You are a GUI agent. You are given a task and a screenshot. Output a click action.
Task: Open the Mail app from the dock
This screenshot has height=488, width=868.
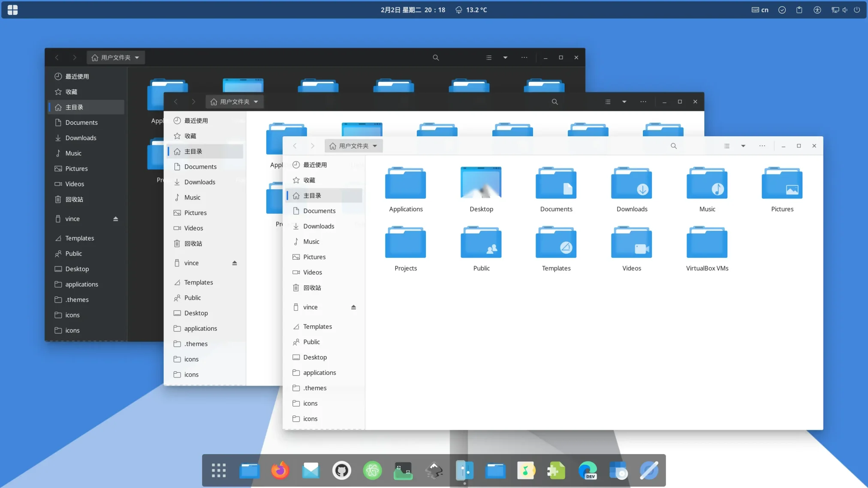tap(310, 470)
